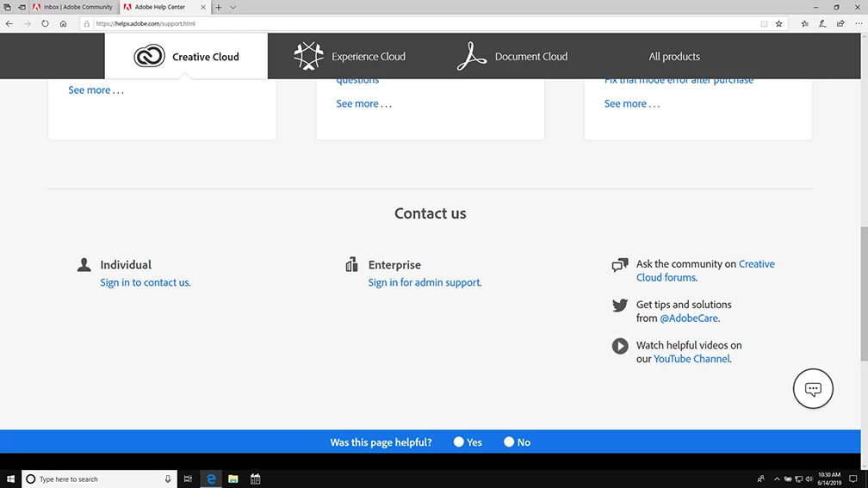The image size is (868, 488).
Task: Open the Creative Cloud forums link
Action: pyautogui.click(x=705, y=270)
